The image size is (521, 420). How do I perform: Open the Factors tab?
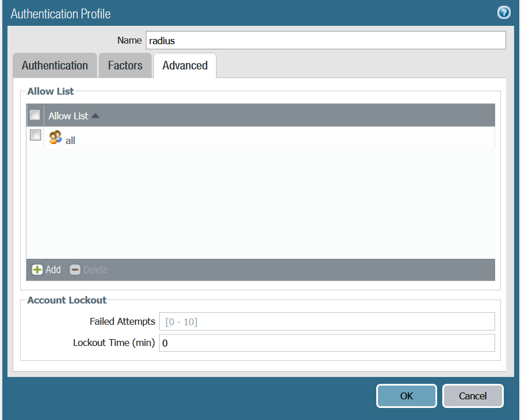[x=125, y=65]
